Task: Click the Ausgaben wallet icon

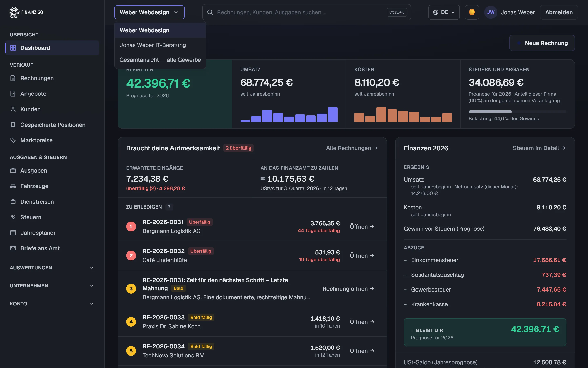Action: click(13, 171)
